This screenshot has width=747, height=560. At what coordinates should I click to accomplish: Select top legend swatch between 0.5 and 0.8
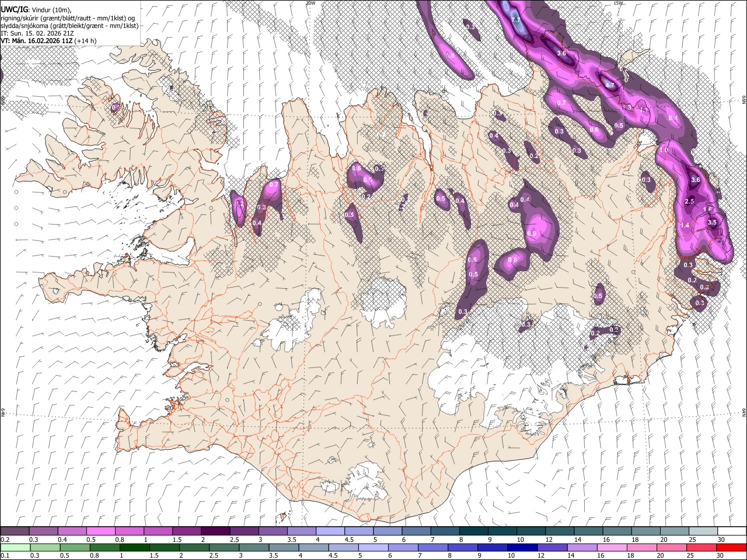101,531
